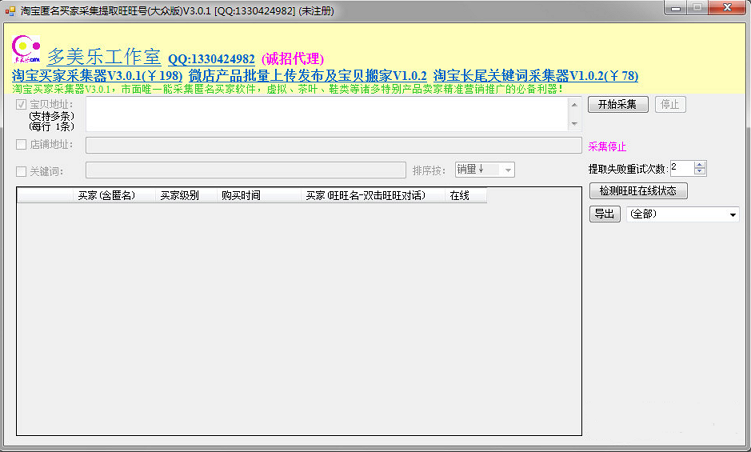Image resolution: width=751 pixels, height=452 pixels.
Task: Focus the 宝贝地址 multi-line text box
Action: click(x=327, y=114)
